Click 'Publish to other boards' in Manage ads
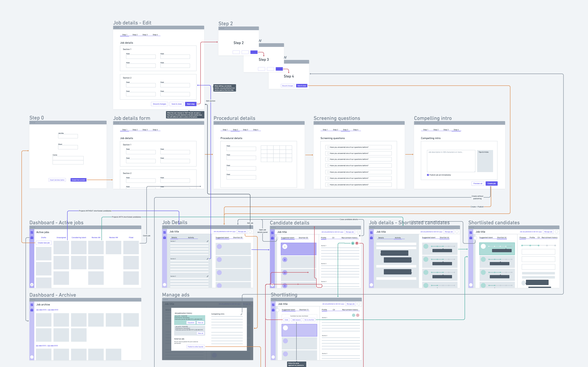This screenshot has width=588, height=367. click(195, 347)
